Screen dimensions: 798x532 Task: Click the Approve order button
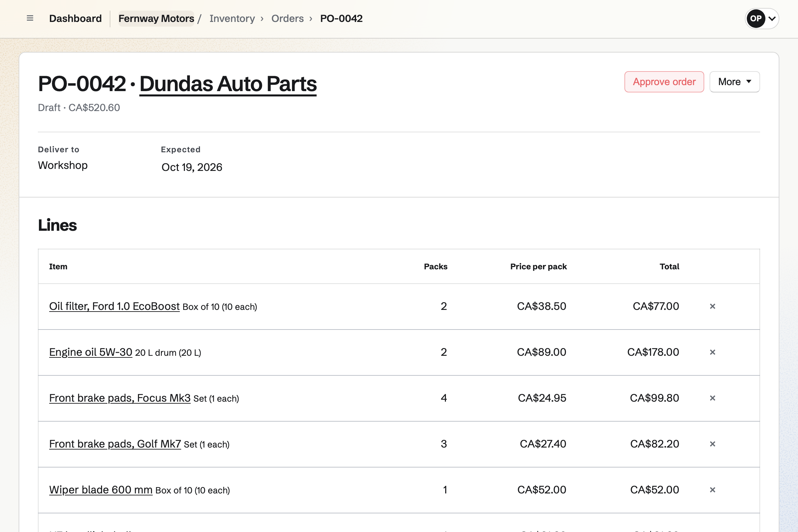pyautogui.click(x=664, y=82)
